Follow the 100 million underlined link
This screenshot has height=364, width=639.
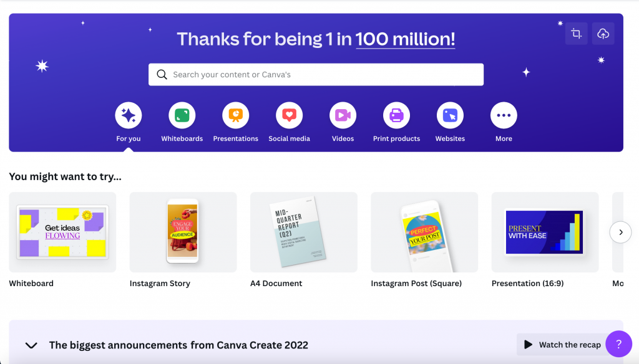405,39
